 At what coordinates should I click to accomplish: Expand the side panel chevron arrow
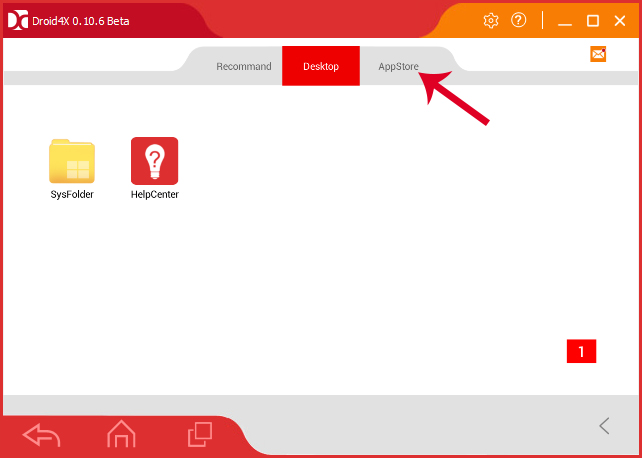[x=604, y=426]
